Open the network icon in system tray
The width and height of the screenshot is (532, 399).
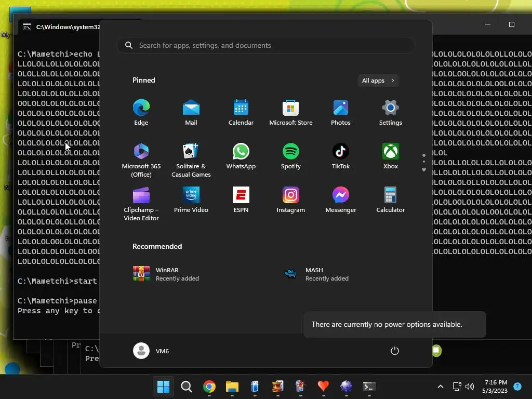click(457, 387)
